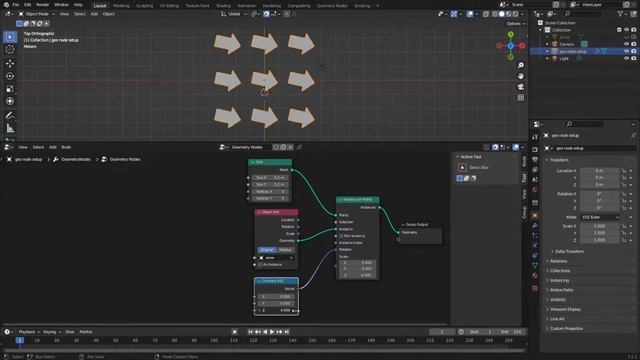This screenshot has height=360, width=640.
Task: Open Output properties tab icon
Action: click(x=535, y=160)
